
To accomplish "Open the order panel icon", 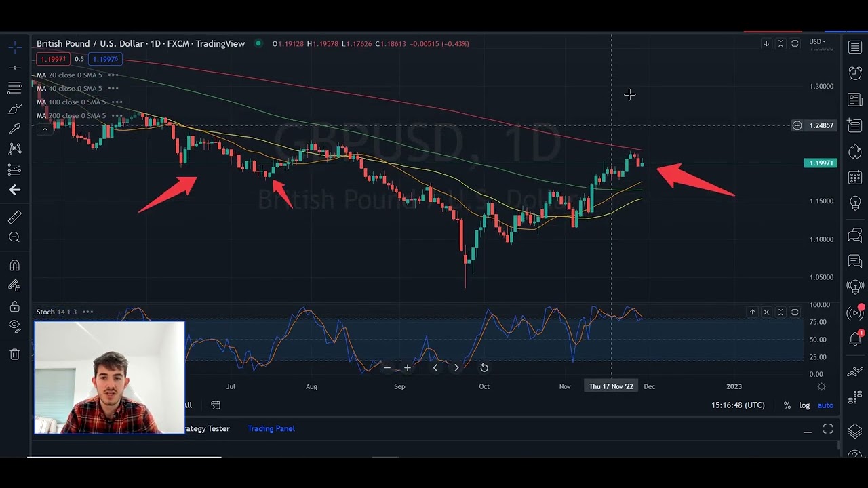I will (854, 371).
